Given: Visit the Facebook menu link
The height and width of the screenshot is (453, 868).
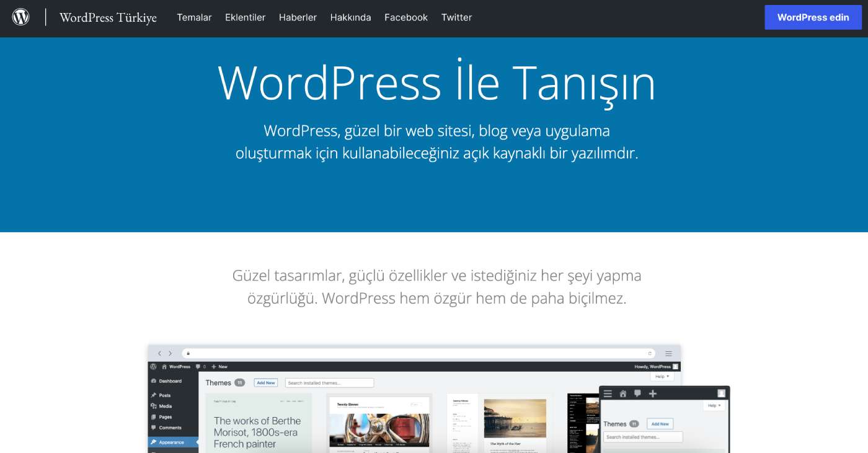Looking at the screenshot, I should pos(406,17).
